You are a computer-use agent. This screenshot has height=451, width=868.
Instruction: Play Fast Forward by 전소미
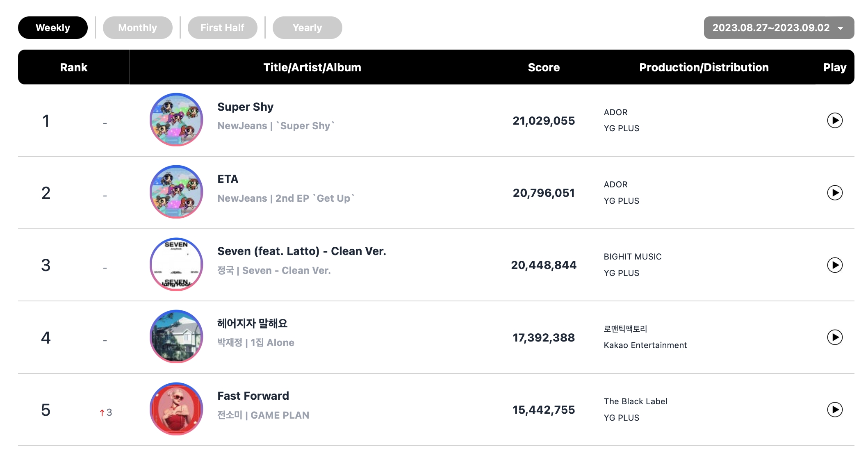(834, 410)
